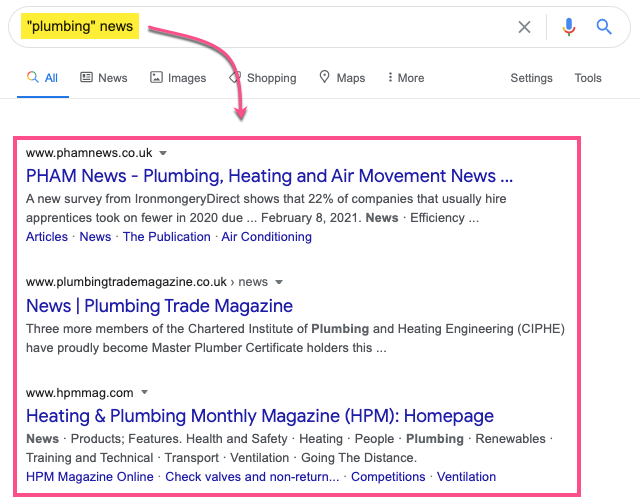Click the blue magnifying glass search icon
640x502 pixels.
tap(604, 27)
